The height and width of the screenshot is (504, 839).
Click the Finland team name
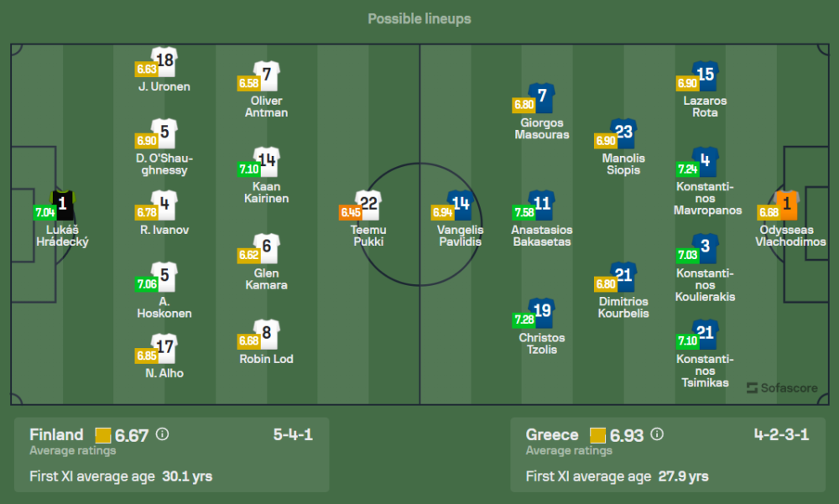[56, 434]
